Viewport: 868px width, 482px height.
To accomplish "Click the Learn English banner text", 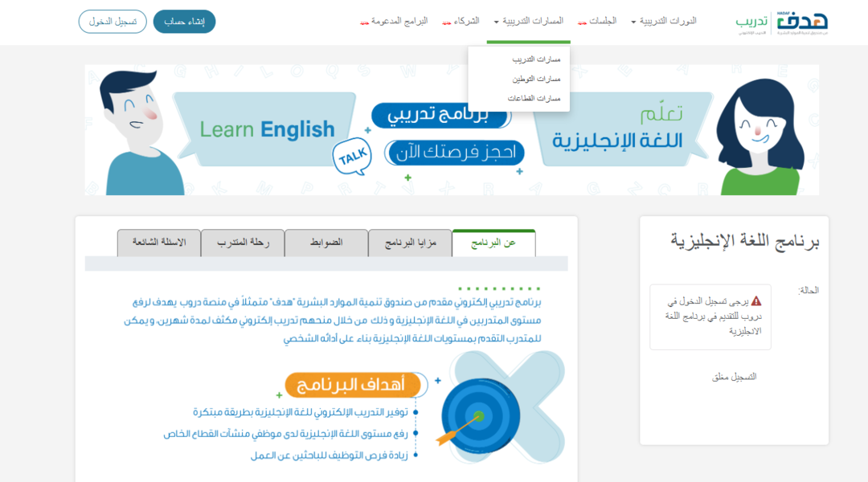I will click(267, 129).
